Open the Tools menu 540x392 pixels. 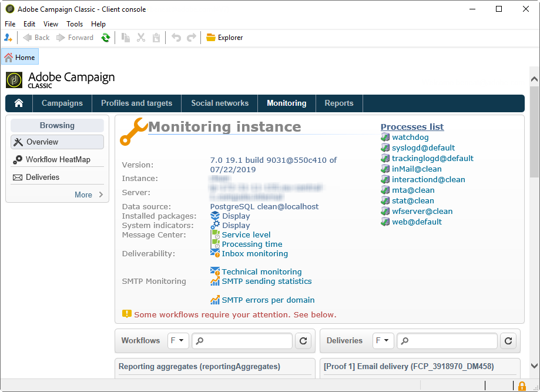tap(75, 24)
